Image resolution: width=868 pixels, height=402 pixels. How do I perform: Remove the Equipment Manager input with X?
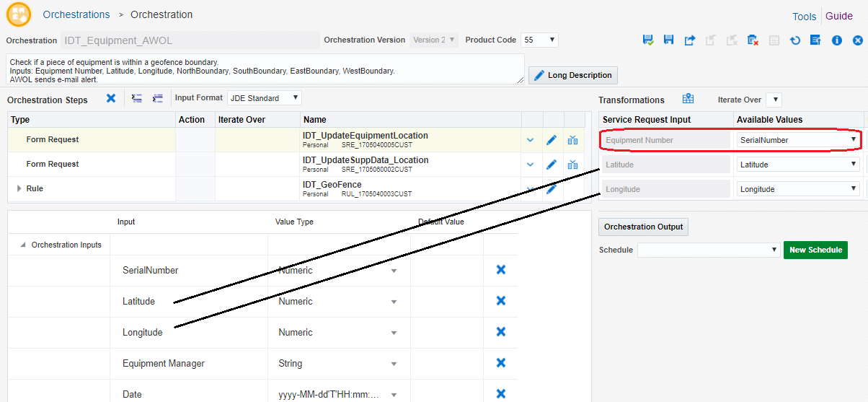point(501,363)
